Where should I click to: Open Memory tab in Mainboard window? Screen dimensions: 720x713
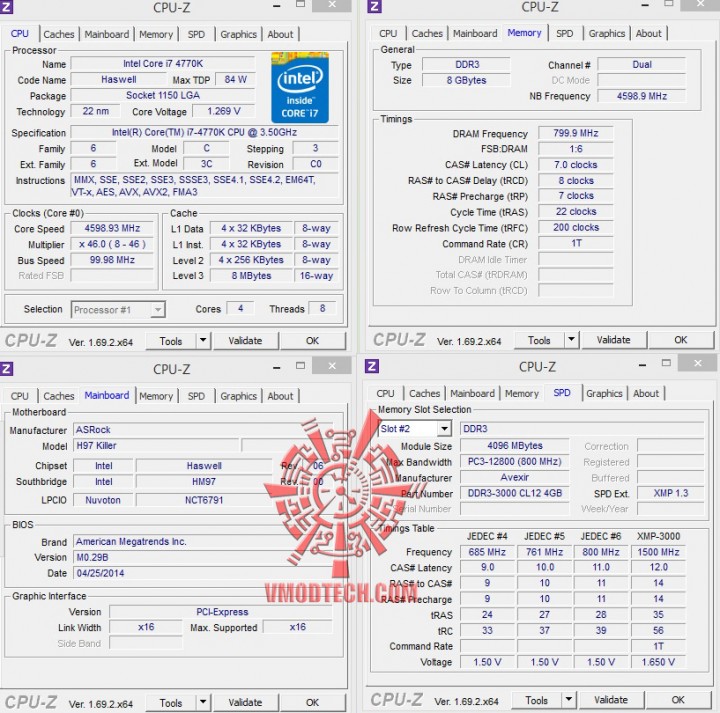tap(156, 396)
